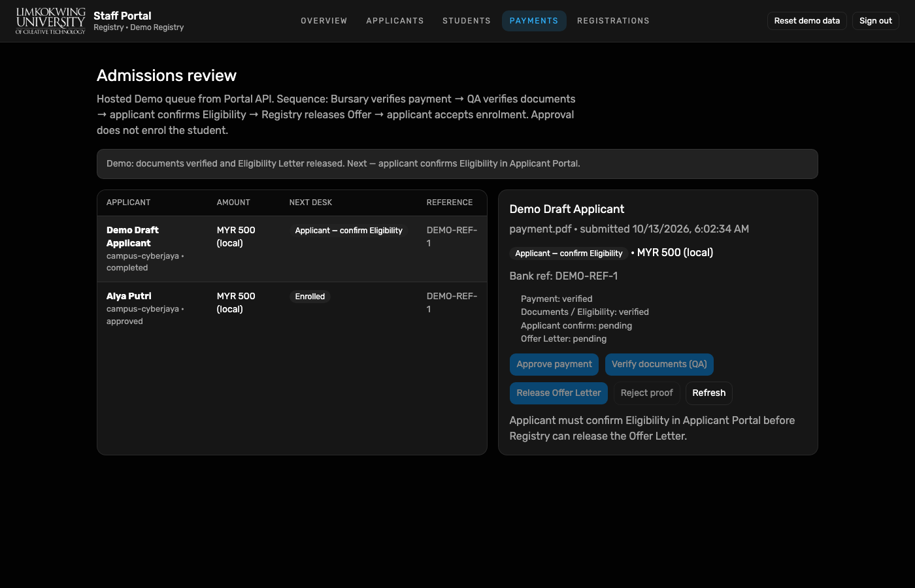This screenshot has height=588, width=915.
Task: Click the Payment: verified status line
Action: [x=557, y=299]
